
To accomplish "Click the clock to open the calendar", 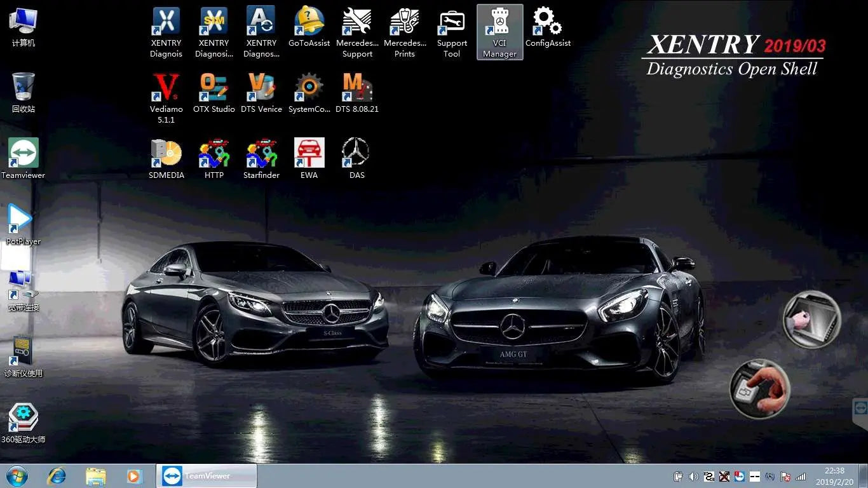I will (833, 475).
